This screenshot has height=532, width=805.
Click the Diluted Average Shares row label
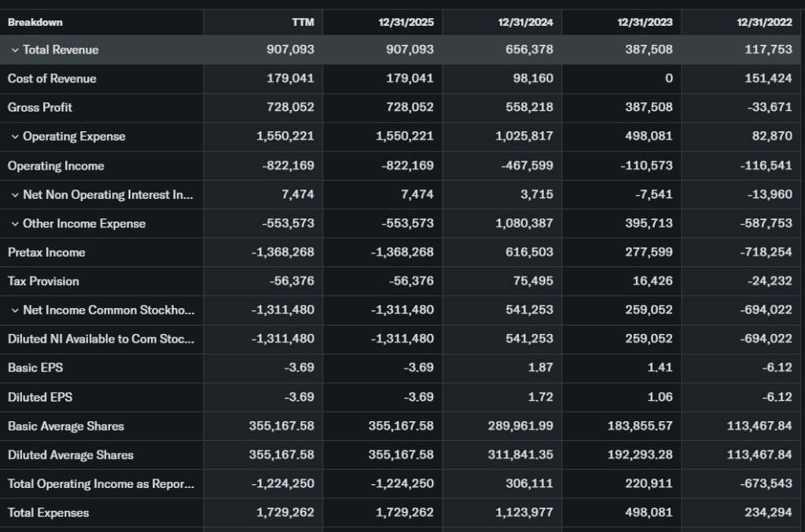[71, 455]
